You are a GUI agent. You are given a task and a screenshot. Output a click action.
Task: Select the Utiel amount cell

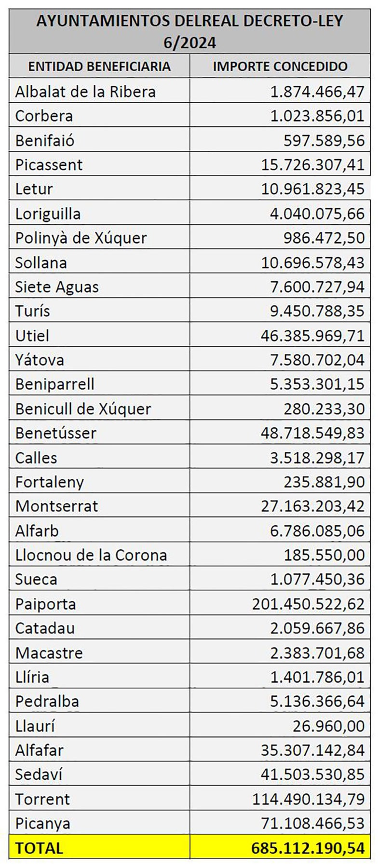point(280,335)
